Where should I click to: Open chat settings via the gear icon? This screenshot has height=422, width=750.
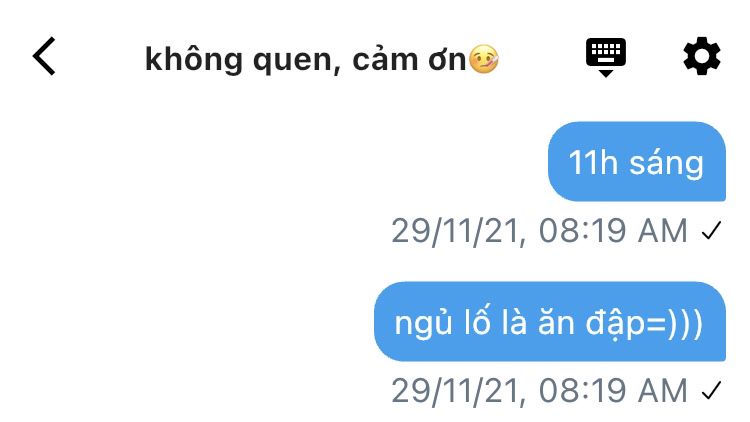click(x=701, y=56)
